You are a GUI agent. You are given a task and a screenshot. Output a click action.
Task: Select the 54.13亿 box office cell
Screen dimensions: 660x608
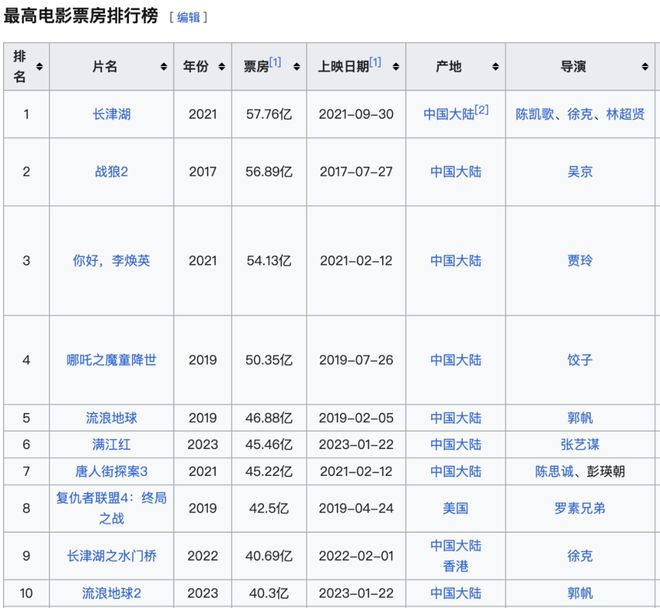tap(269, 261)
